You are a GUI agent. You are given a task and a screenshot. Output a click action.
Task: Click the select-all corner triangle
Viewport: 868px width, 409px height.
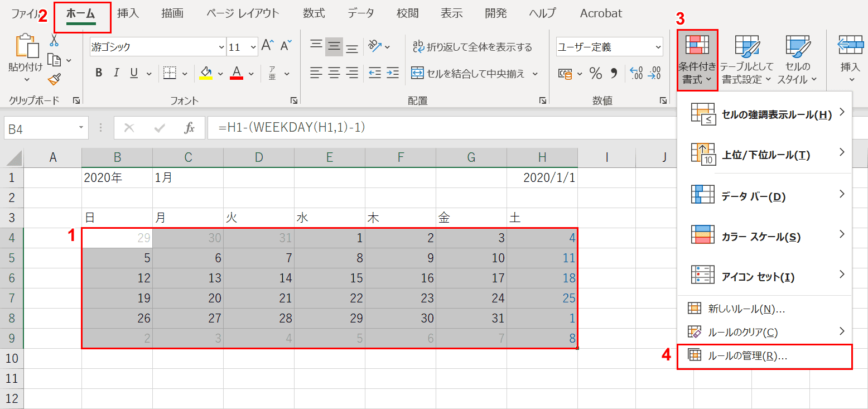pos(13,158)
